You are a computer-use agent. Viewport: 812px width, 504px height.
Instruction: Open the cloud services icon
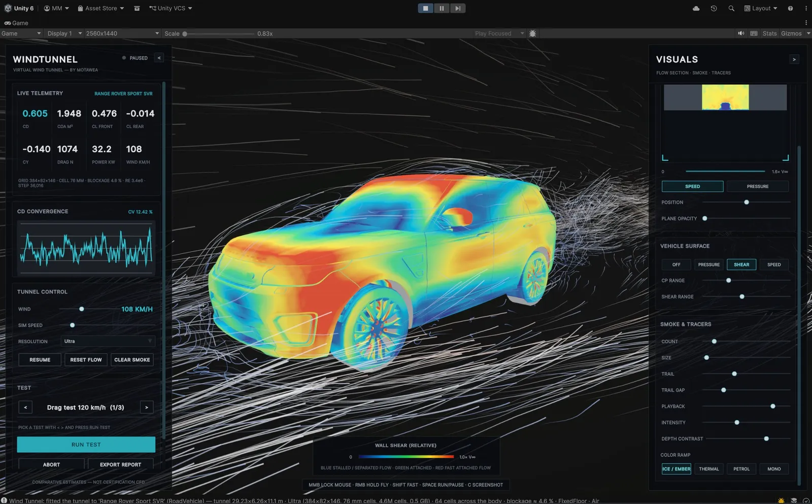[x=696, y=8]
